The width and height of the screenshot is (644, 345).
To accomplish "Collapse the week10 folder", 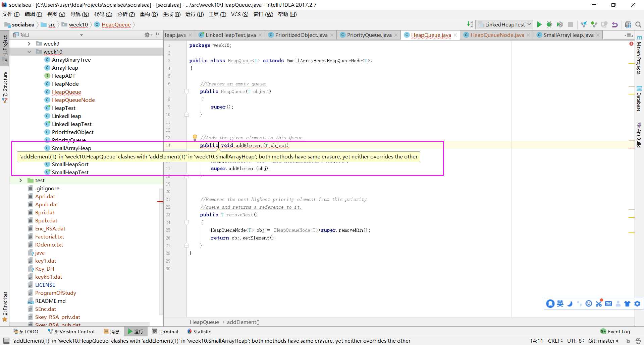I will (29, 52).
